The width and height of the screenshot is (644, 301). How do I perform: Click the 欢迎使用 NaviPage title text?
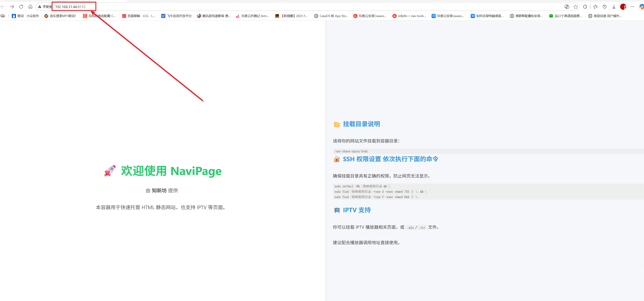[x=171, y=171]
